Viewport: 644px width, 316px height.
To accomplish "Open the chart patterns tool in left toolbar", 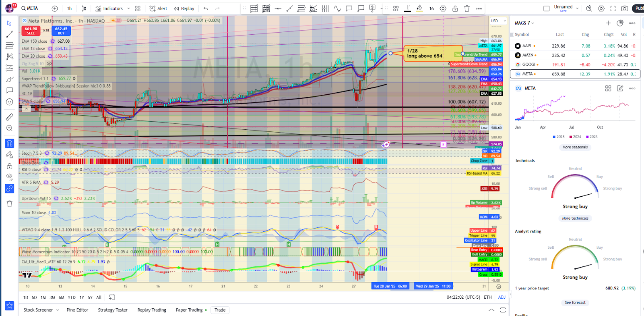I will click(10, 57).
